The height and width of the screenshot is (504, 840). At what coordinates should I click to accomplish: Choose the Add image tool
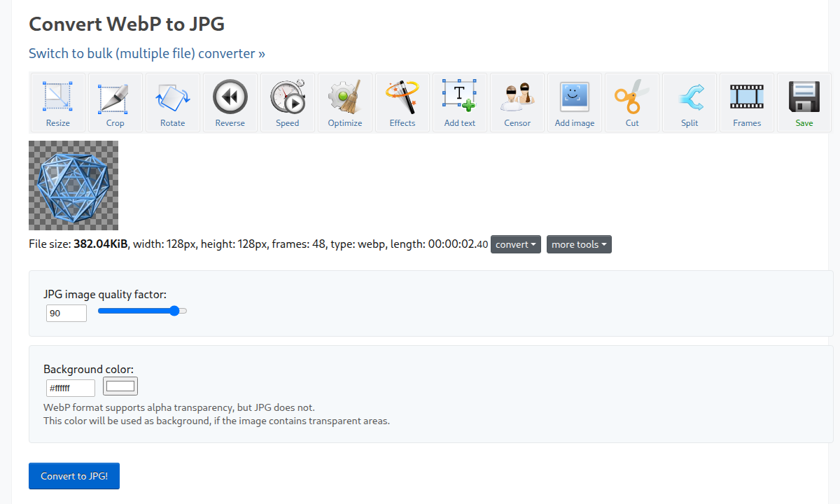tap(575, 103)
